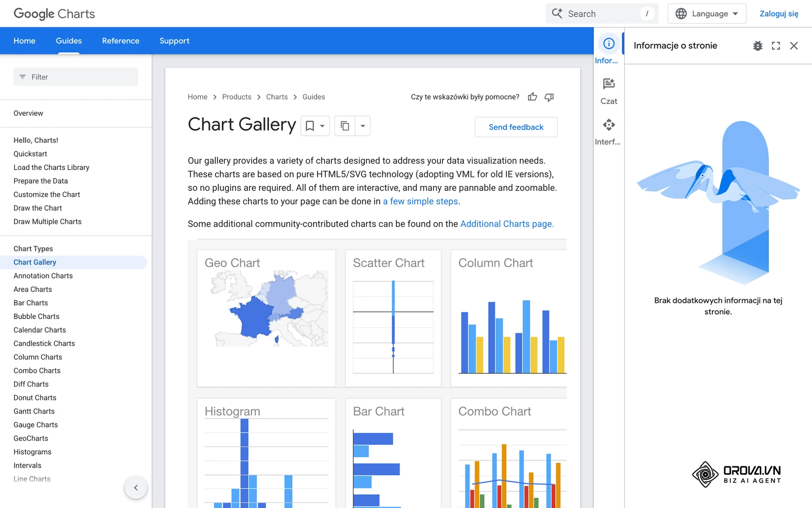Click the Charts breadcrumb
The height and width of the screenshot is (508, 812).
tap(277, 97)
